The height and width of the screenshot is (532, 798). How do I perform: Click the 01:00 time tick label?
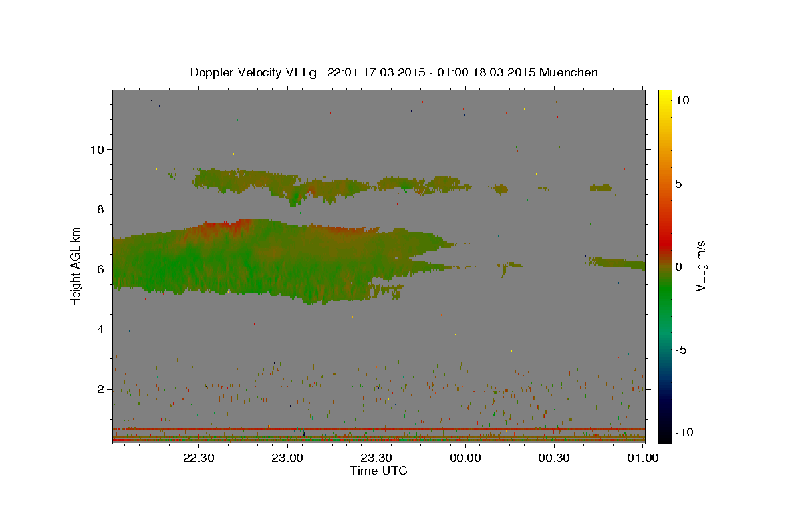click(643, 458)
